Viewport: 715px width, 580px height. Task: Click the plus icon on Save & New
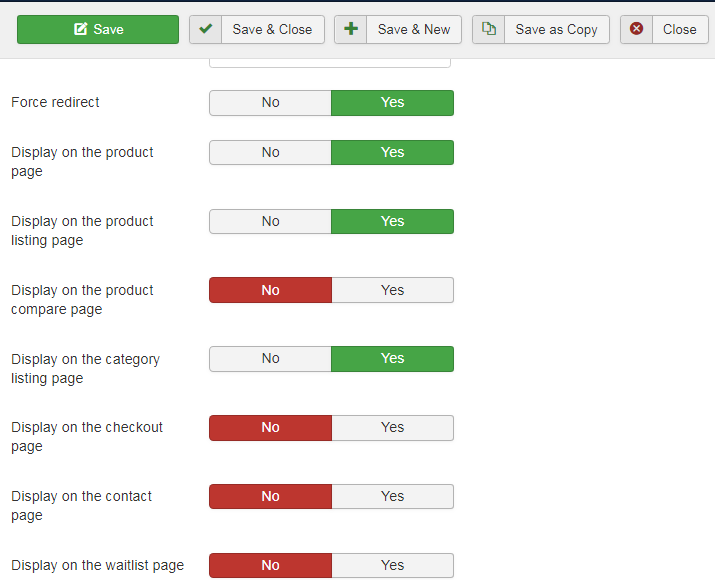pos(351,29)
